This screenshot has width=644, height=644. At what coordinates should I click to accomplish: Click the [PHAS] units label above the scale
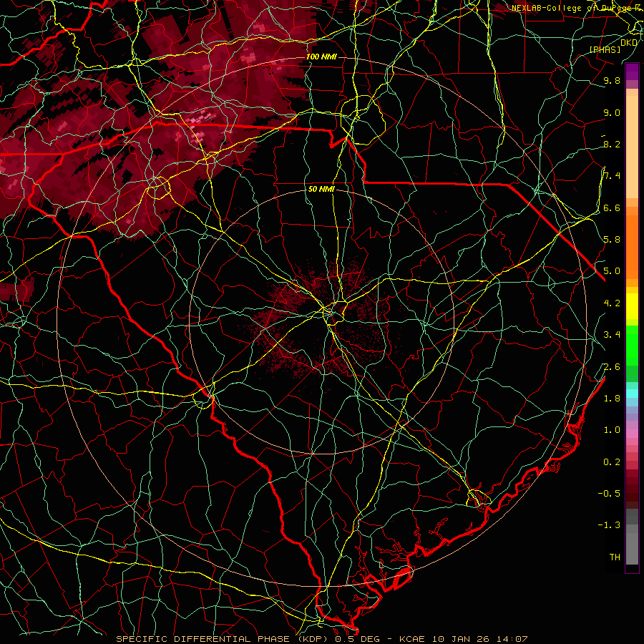605,50
